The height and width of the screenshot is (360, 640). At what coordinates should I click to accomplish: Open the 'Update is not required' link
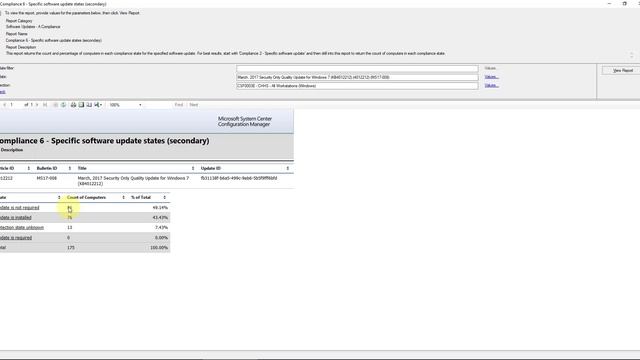coord(20,208)
